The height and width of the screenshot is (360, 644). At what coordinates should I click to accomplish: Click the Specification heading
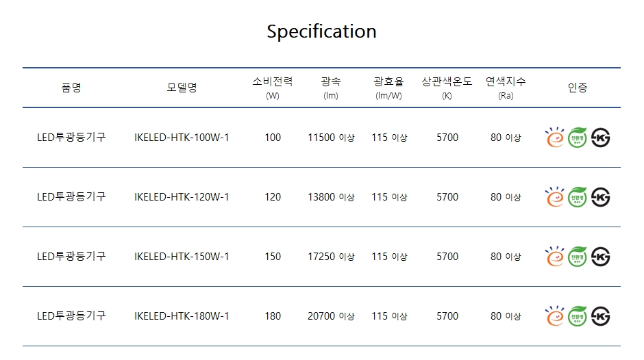pos(321,31)
